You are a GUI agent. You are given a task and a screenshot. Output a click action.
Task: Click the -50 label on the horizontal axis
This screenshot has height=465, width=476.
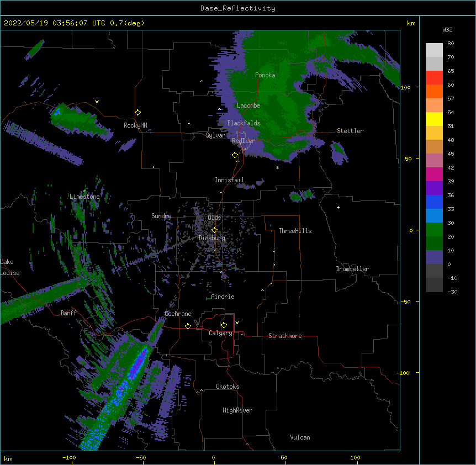pos(141,457)
